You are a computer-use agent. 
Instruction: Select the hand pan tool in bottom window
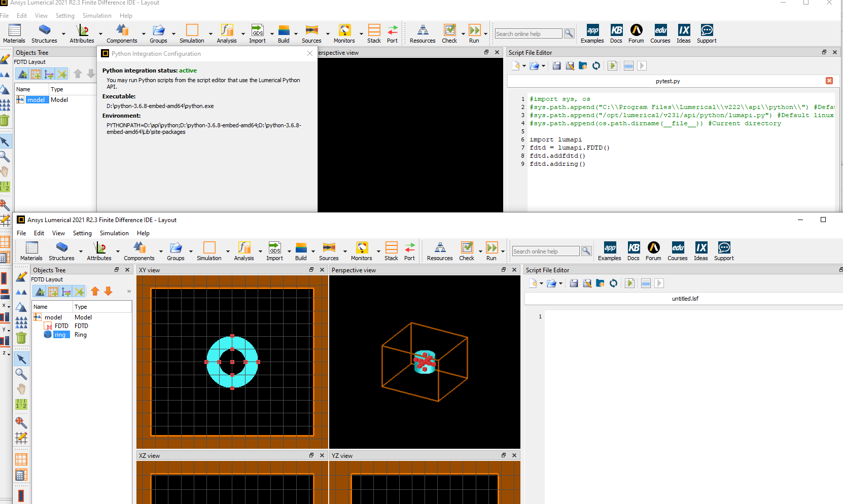click(21, 389)
